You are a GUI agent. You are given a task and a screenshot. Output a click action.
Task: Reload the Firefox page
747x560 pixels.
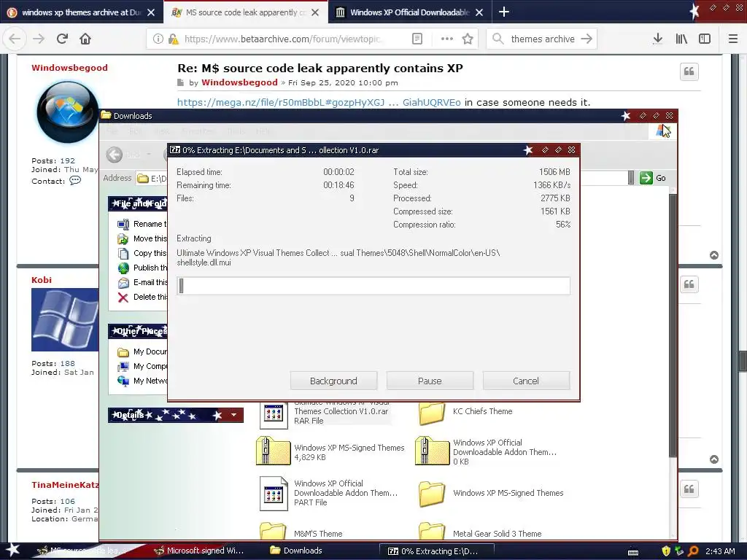coord(62,39)
